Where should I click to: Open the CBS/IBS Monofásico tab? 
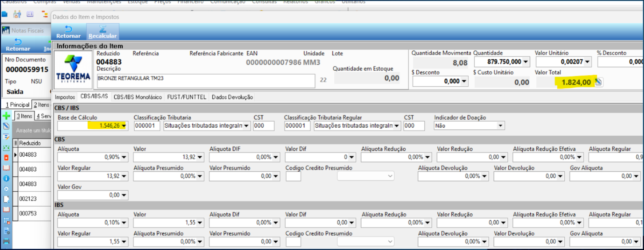click(138, 97)
